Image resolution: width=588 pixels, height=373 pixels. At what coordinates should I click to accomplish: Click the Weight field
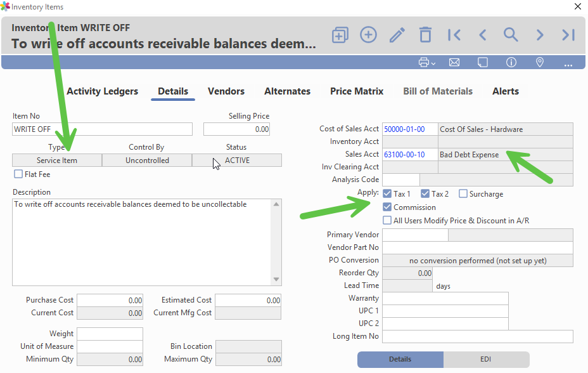click(x=110, y=334)
